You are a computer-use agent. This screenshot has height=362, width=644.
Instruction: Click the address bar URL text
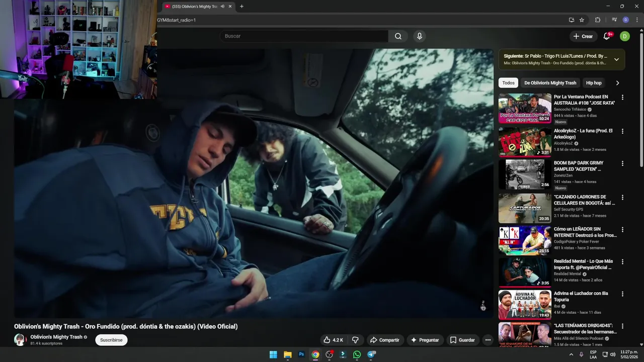pyautogui.click(x=176, y=20)
